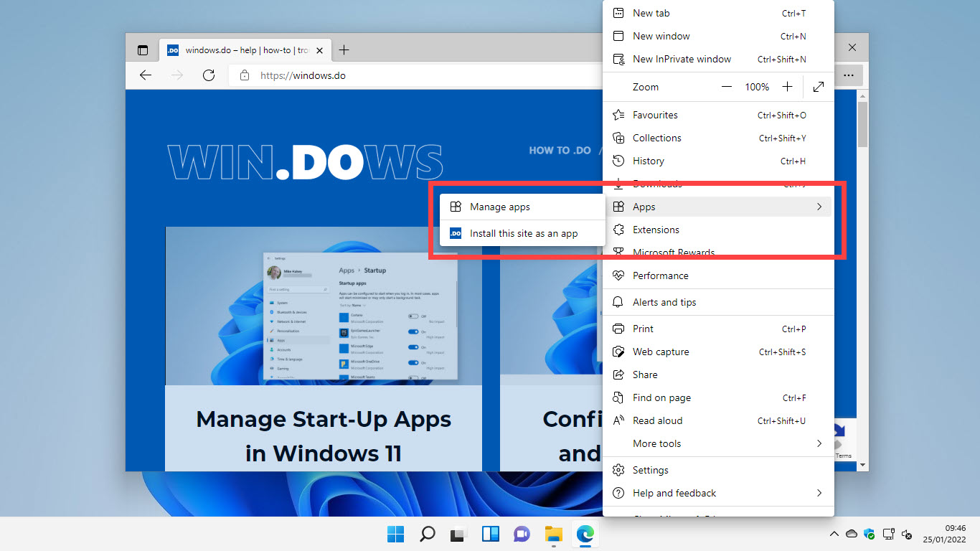Click Microsoft Edge icon on taskbar
Viewport: 980px width, 551px height.
(585, 534)
